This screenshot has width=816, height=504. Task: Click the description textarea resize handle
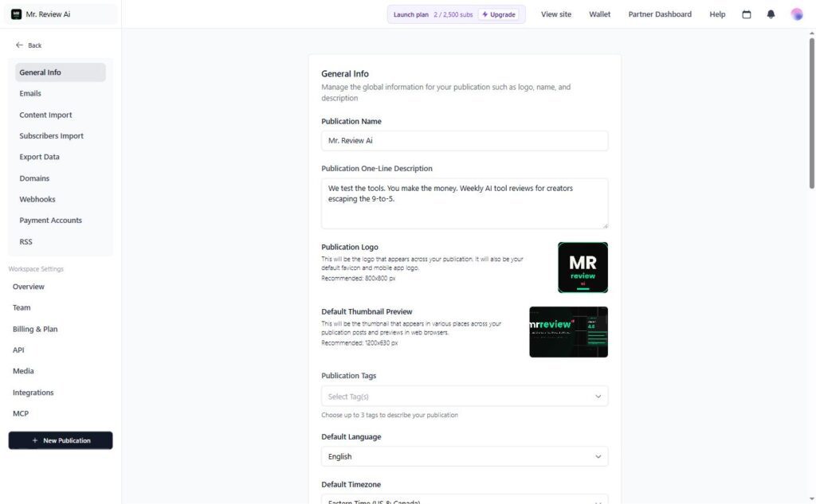coord(605,226)
